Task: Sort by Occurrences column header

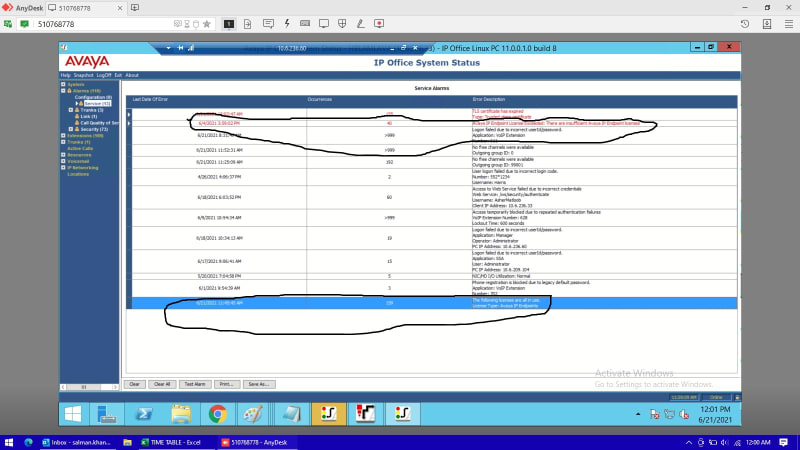Action: click(320, 99)
